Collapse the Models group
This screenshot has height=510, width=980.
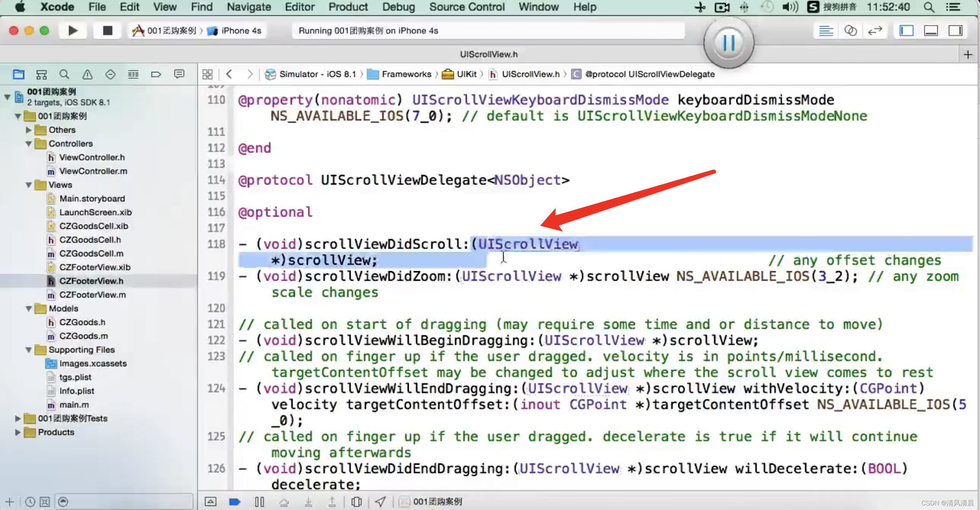pos(28,308)
